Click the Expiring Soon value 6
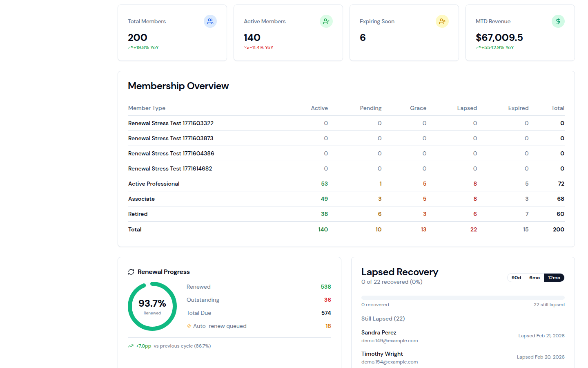 [x=363, y=38]
